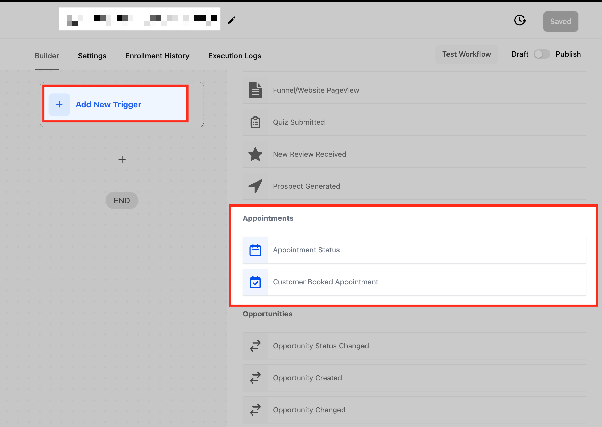
Task: Click the Test Workflow button
Action: point(466,54)
